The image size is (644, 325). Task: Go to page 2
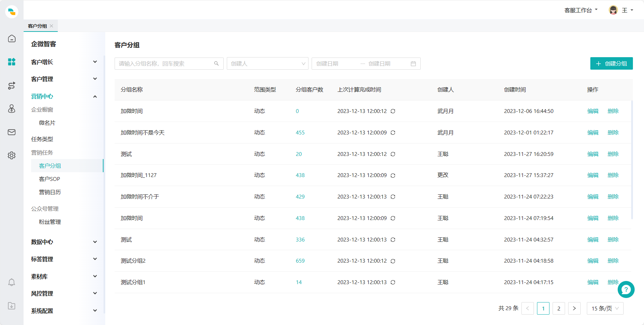[559, 308]
